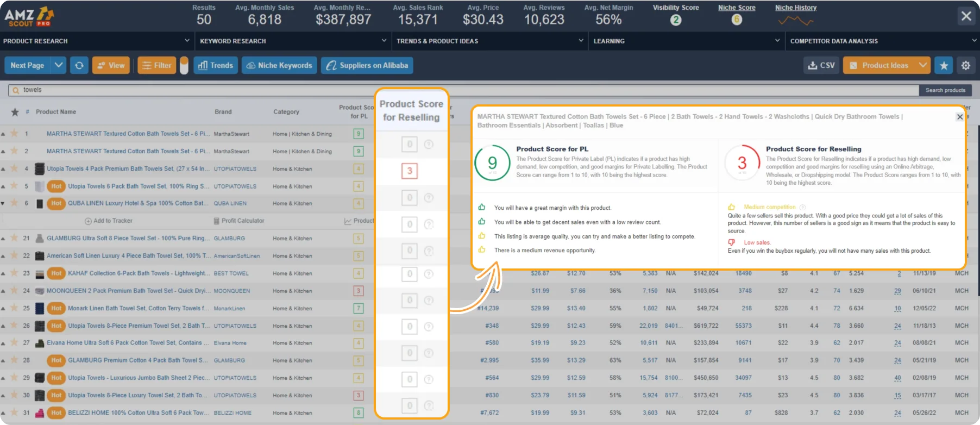Click the towels search input field
The image size is (980, 425).
[x=463, y=90]
